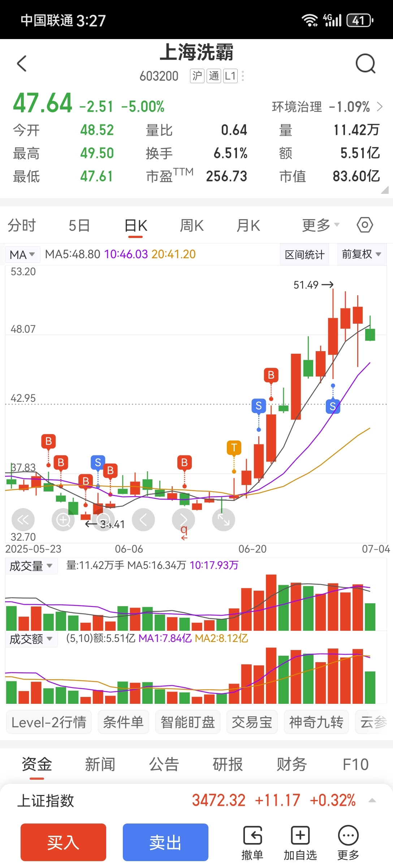Open the three-dot menu beside L1

coord(243,76)
